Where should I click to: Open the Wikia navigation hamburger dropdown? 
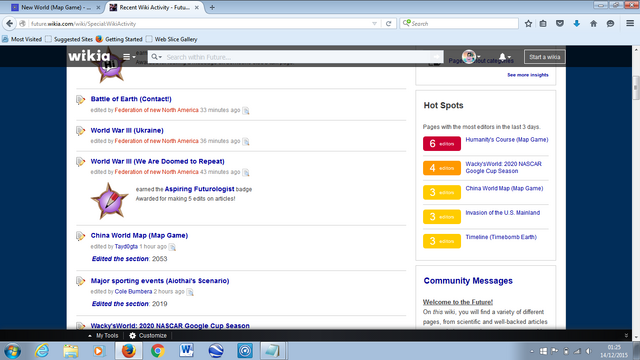[129, 57]
